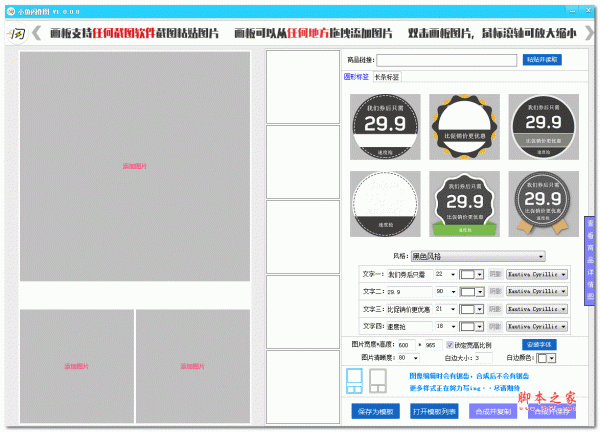Click the 文字二 field containing 29.9
The image size is (600, 432).
click(410, 292)
